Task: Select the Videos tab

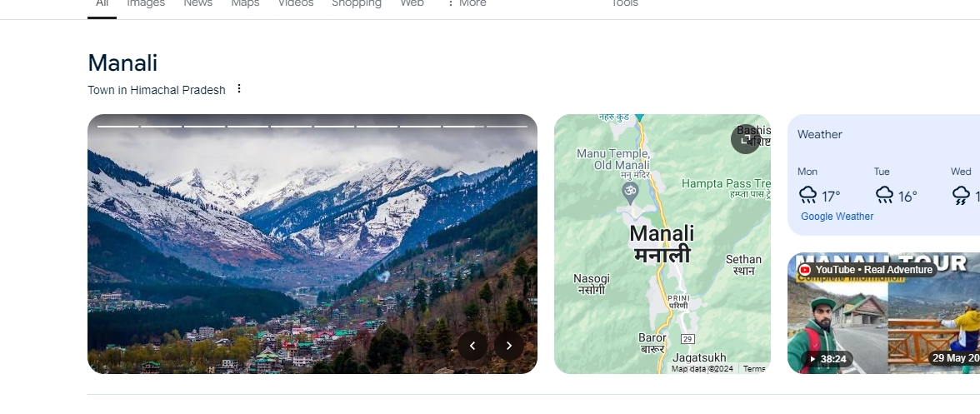Action: 296,3
